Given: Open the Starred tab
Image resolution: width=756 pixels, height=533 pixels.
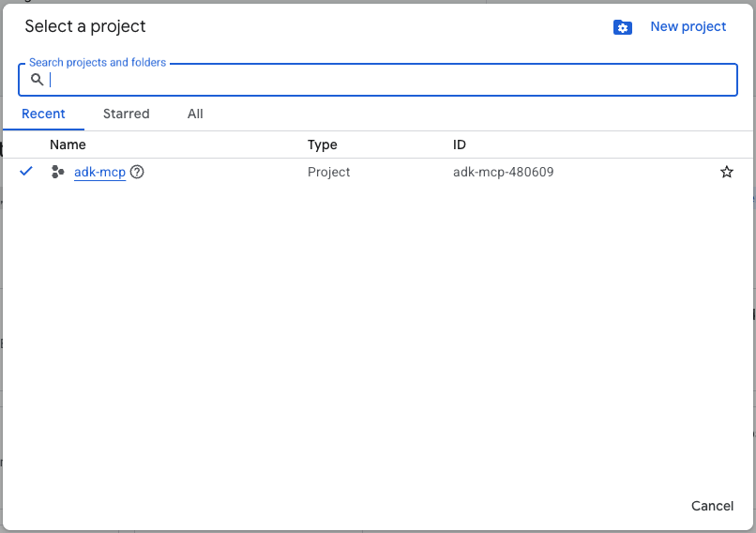Looking at the screenshot, I should [x=126, y=114].
